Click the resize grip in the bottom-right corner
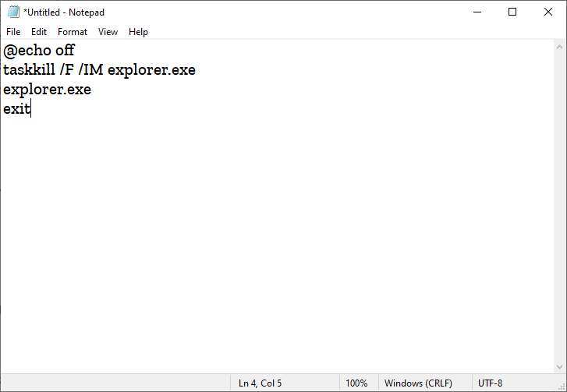 pos(561,386)
